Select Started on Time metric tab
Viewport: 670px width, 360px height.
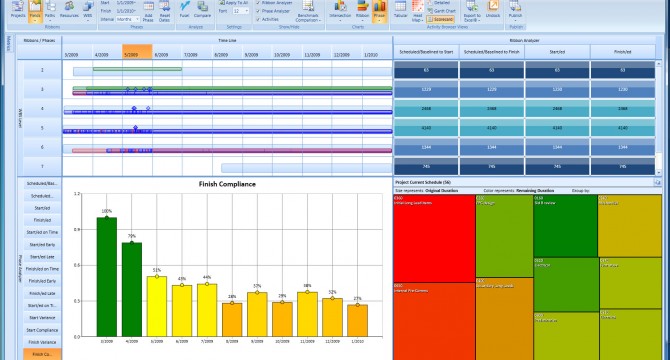[42, 232]
